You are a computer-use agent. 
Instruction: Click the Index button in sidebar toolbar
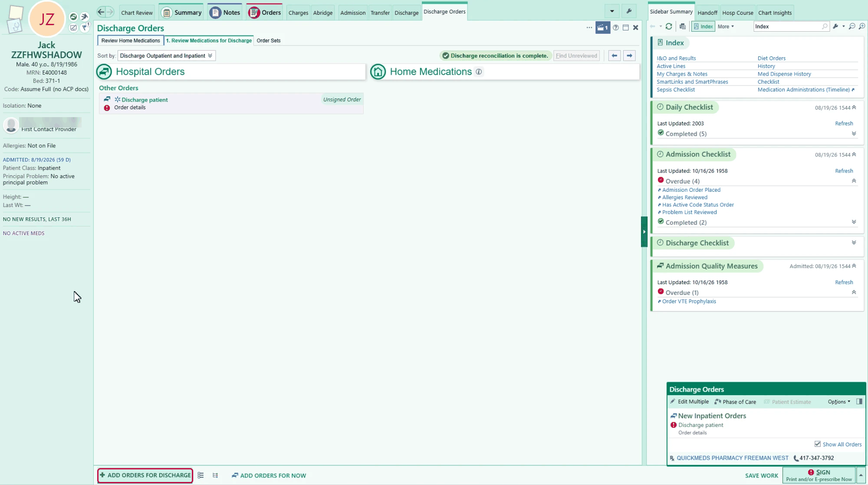pos(703,26)
